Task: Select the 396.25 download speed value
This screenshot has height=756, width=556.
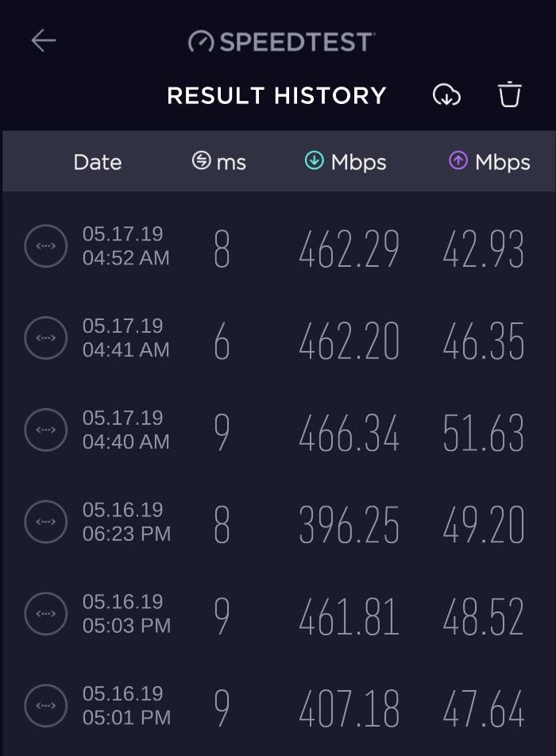Action: (348, 523)
